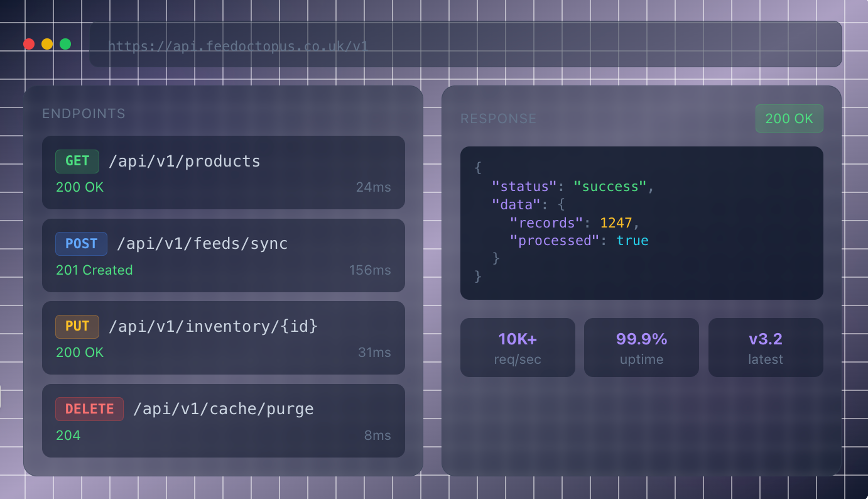868x499 pixels.
Task: Click the GET method badge
Action: point(77,161)
